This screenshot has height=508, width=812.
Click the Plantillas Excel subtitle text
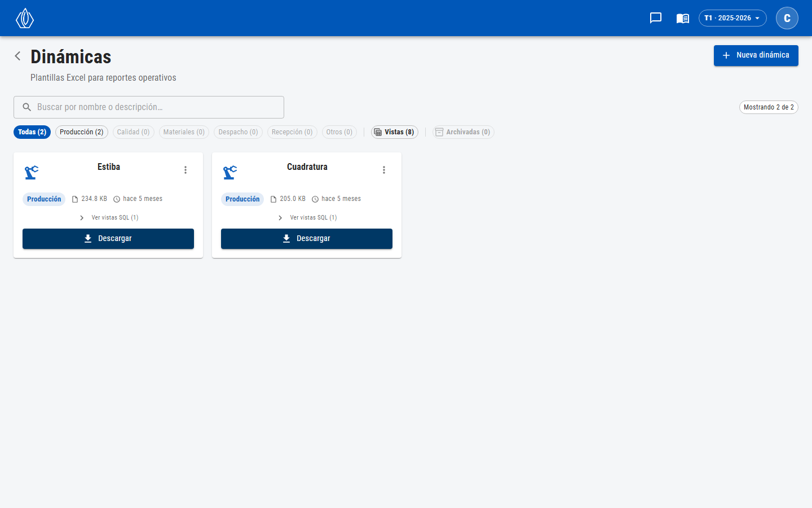click(x=103, y=78)
